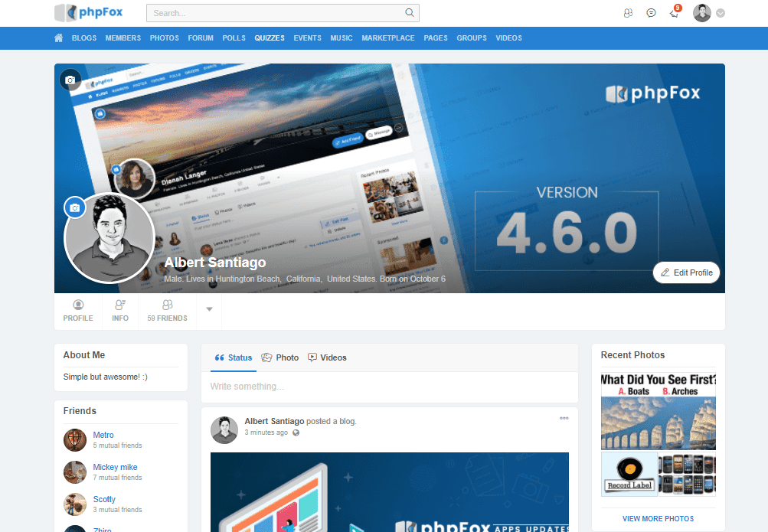Click the phpFox logo in the header
The image size is (768, 532).
click(x=89, y=13)
